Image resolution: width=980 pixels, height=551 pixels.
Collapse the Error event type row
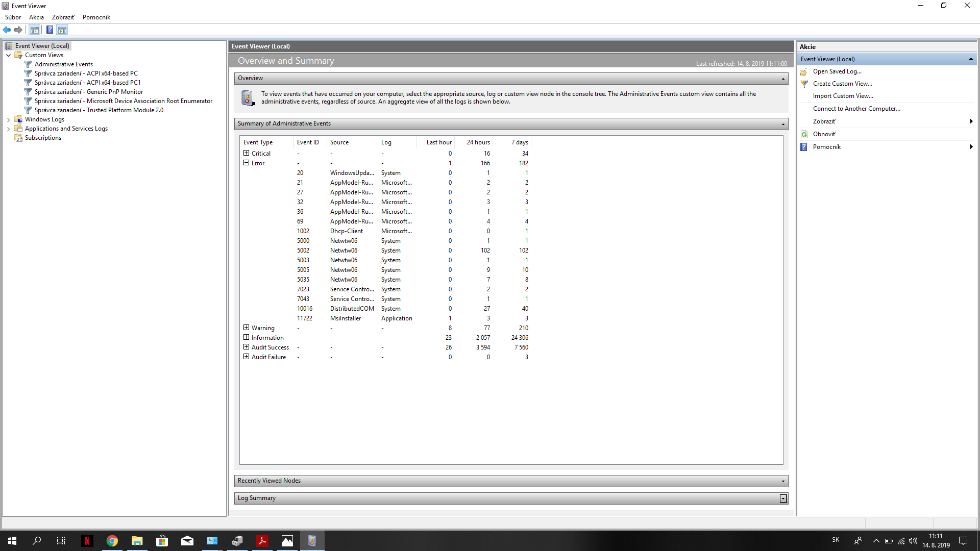click(247, 163)
